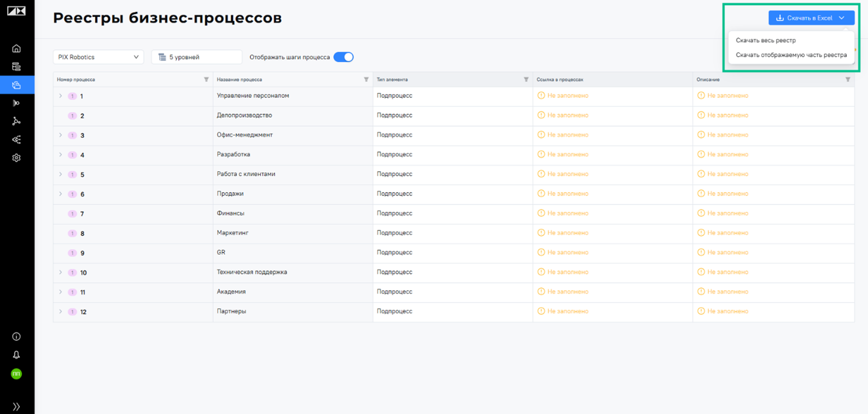Click the info icon at sidebar bottom

(16, 336)
